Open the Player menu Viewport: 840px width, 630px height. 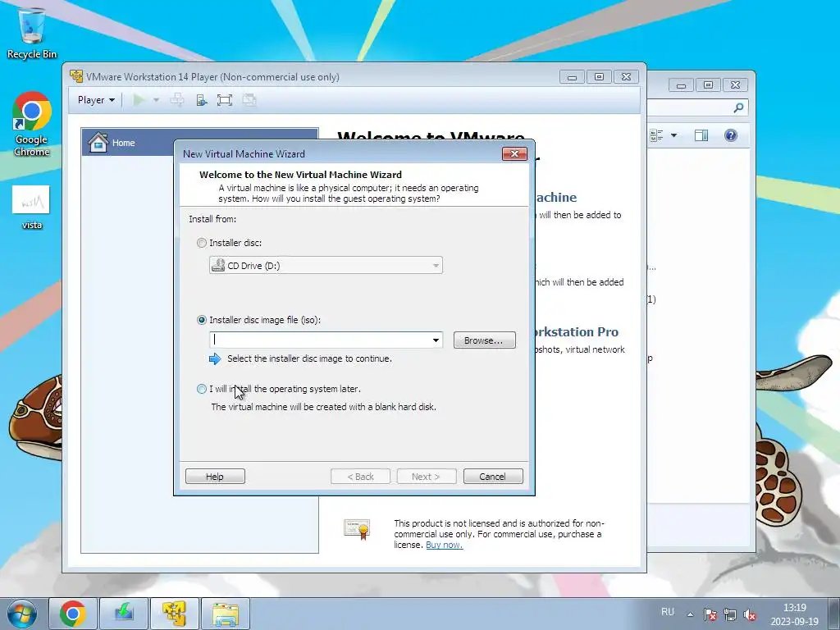(96, 100)
